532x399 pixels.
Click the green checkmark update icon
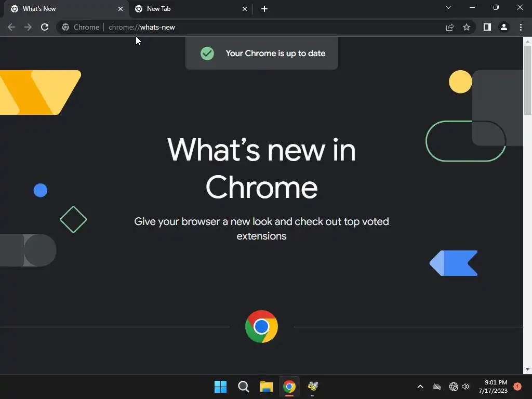(x=207, y=54)
